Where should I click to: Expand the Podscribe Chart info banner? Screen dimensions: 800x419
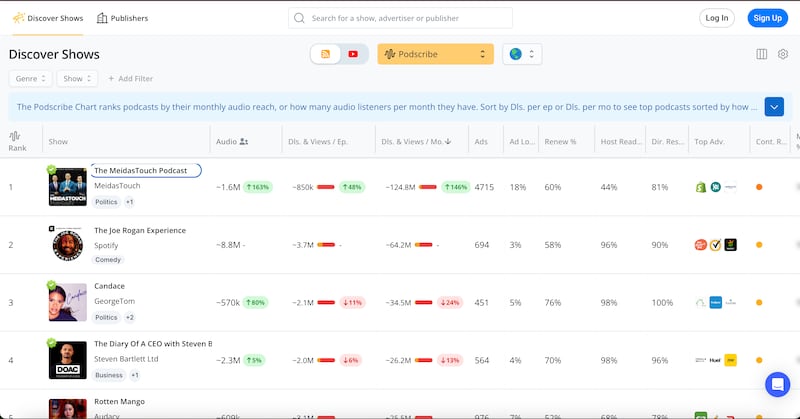[773, 107]
